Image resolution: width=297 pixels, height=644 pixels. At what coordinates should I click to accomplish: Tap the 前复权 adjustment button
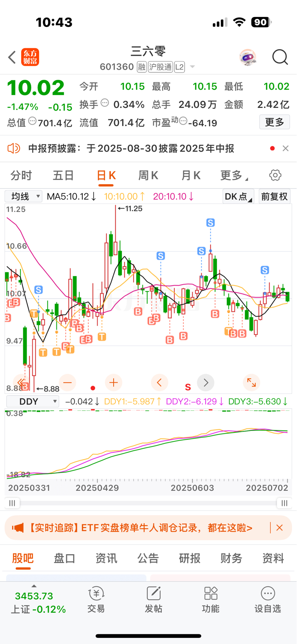[x=274, y=196]
